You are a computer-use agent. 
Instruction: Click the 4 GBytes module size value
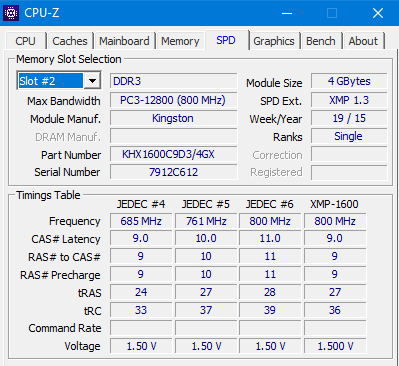349,81
